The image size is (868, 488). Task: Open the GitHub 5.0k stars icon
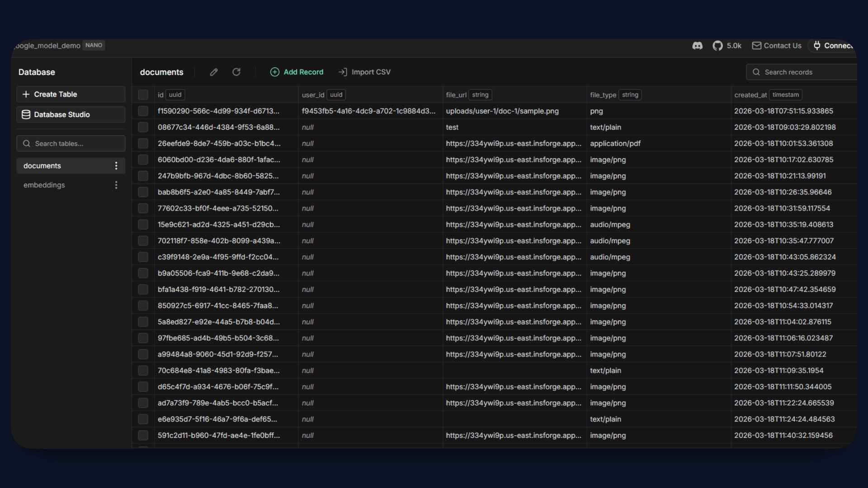(x=717, y=46)
